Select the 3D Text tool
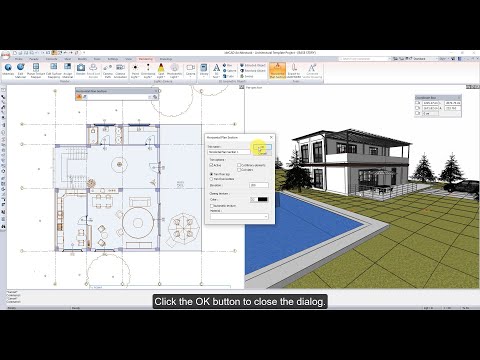 pyautogui.click(x=216, y=70)
